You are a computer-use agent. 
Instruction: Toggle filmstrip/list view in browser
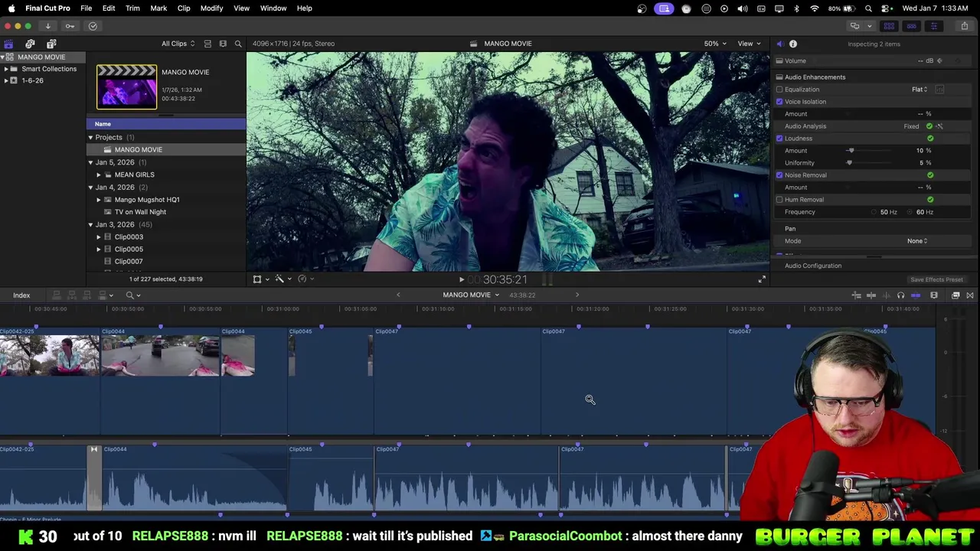pyautogui.click(x=207, y=44)
